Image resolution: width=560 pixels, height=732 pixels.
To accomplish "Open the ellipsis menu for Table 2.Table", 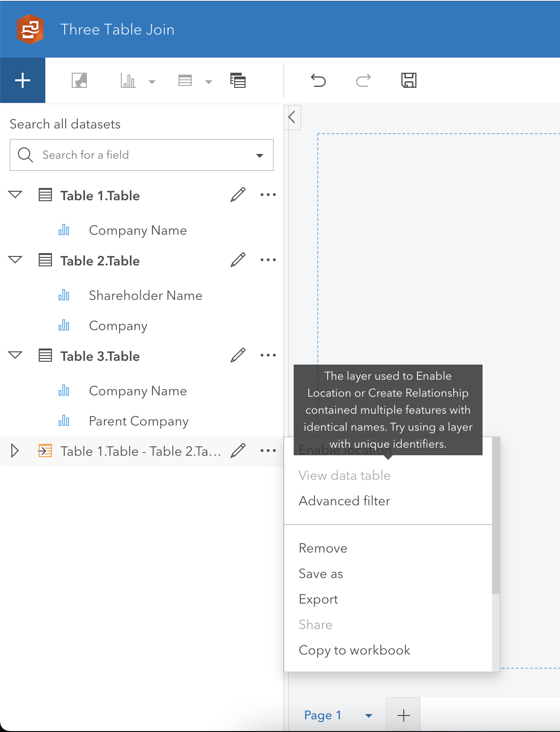I will (268, 260).
